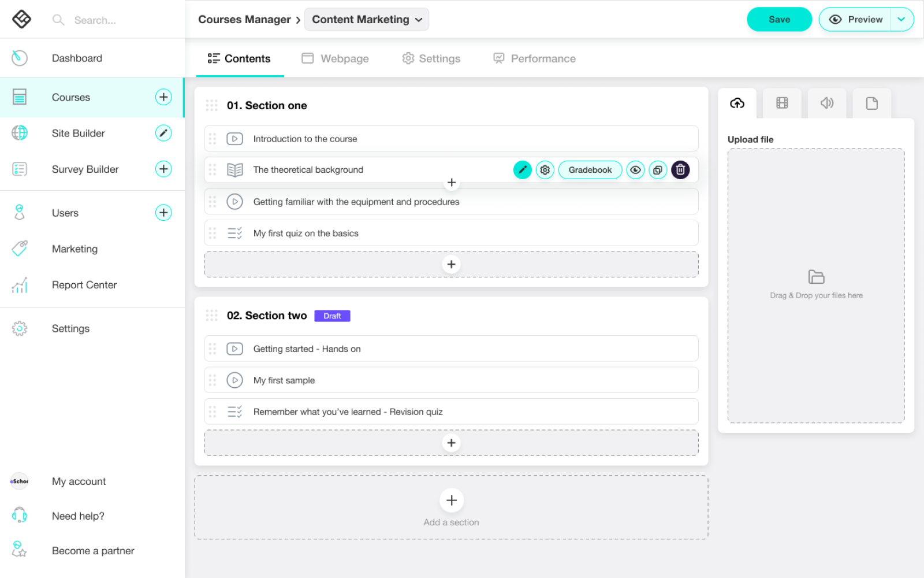Open the document file tab in the upload panel
The width and height of the screenshot is (924, 578).
(x=871, y=103)
